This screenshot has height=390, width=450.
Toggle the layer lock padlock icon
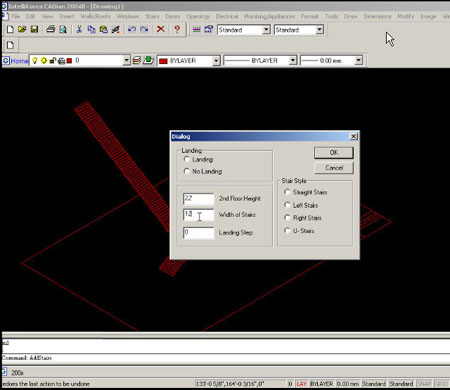tap(52, 61)
